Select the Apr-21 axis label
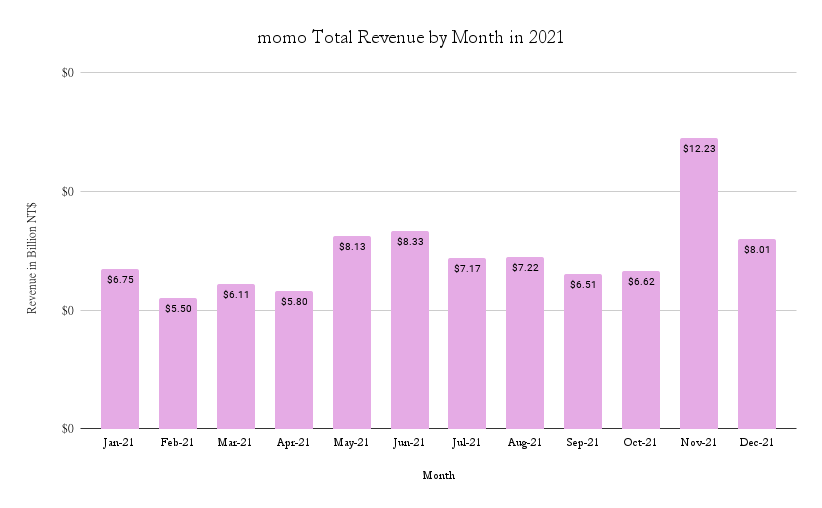822x508 pixels. tap(293, 443)
